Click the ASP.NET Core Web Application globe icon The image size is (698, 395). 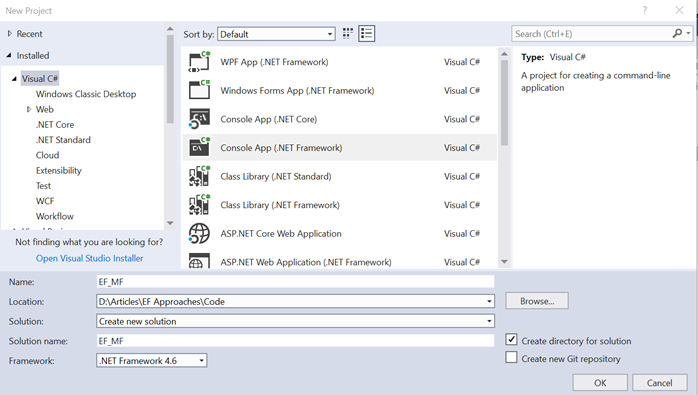click(199, 233)
